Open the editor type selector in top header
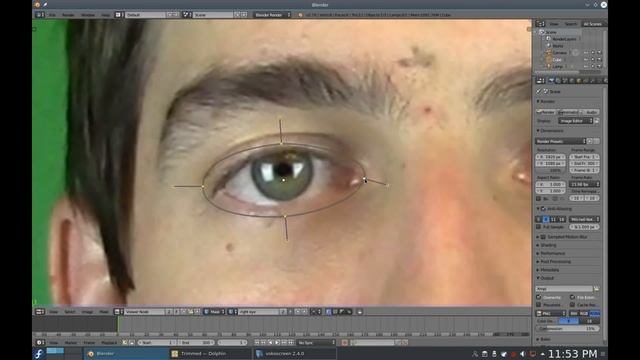 pos(40,15)
